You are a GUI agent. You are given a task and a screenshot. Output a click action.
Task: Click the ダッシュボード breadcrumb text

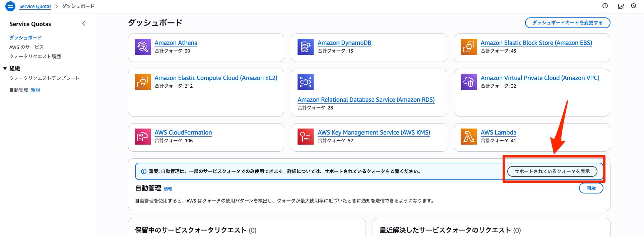(78, 6)
